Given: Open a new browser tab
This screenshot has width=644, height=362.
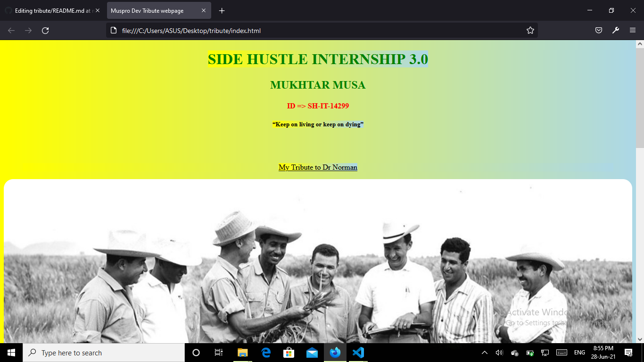Looking at the screenshot, I should click(x=222, y=10).
